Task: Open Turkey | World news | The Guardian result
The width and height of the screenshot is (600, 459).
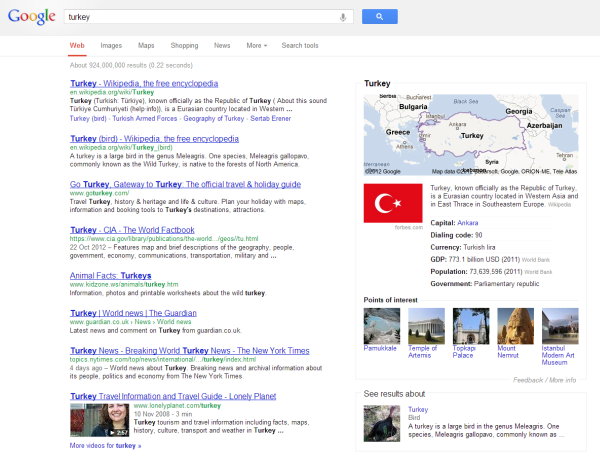Action: [x=133, y=313]
